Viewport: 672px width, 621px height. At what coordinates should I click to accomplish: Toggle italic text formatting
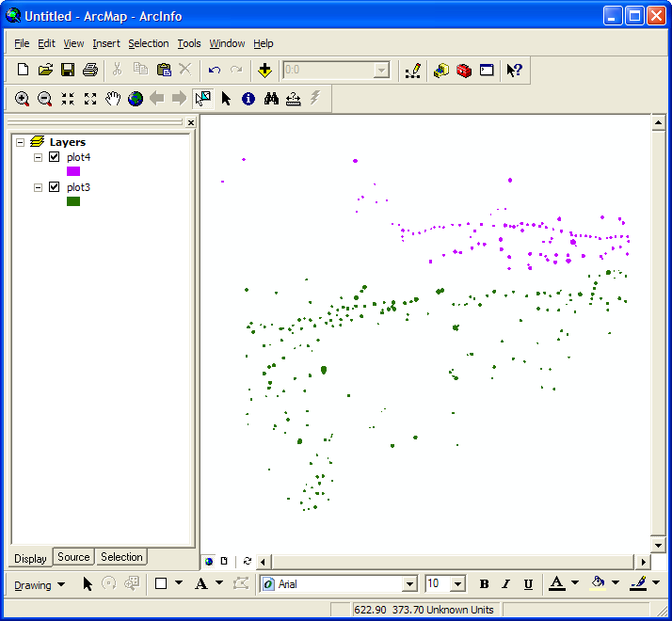coord(506,584)
